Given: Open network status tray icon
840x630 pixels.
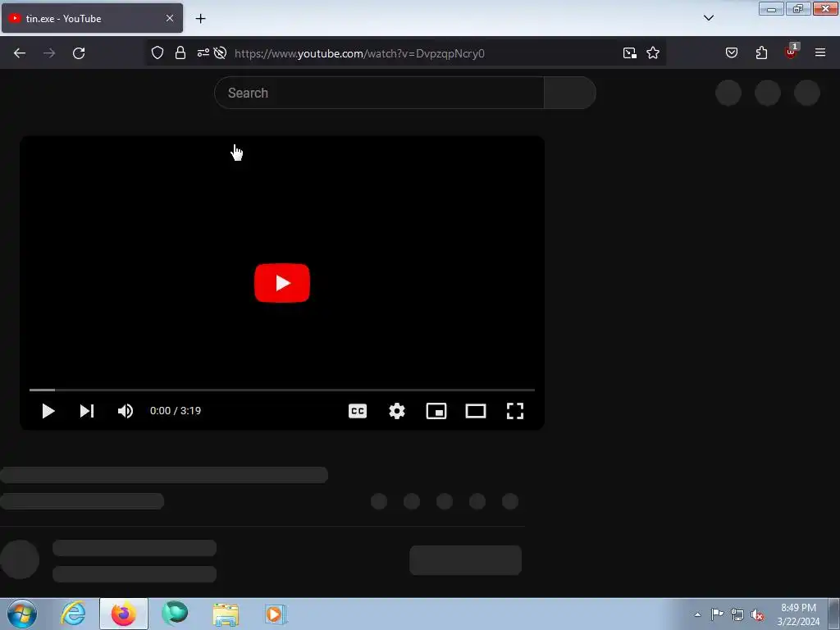Looking at the screenshot, I should click(737, 614).
